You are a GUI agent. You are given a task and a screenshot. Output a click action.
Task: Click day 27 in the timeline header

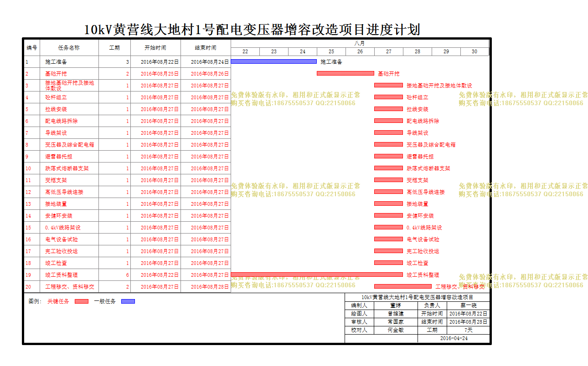(x=388, y=51)
